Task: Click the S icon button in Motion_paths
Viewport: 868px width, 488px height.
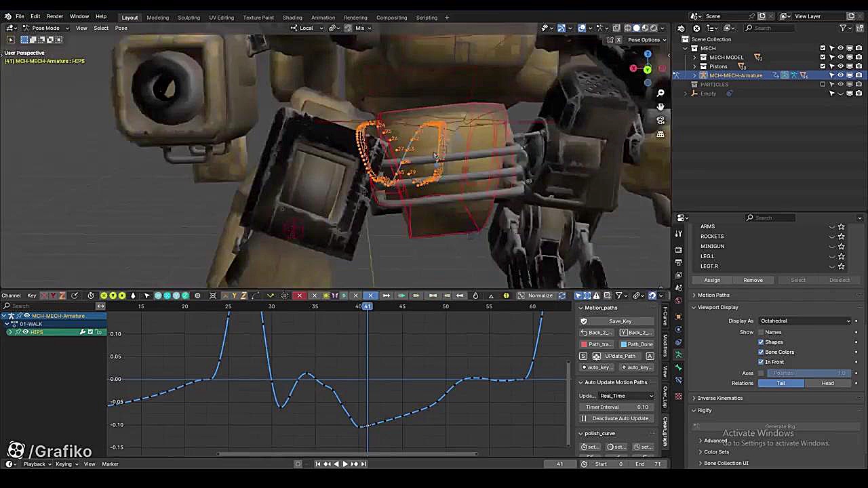Action: (x=583, y=356)
